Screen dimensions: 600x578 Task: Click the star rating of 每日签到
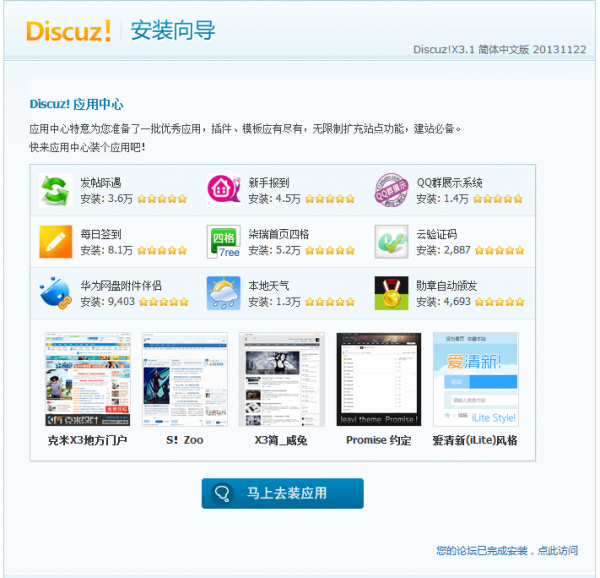coord(162,251)
